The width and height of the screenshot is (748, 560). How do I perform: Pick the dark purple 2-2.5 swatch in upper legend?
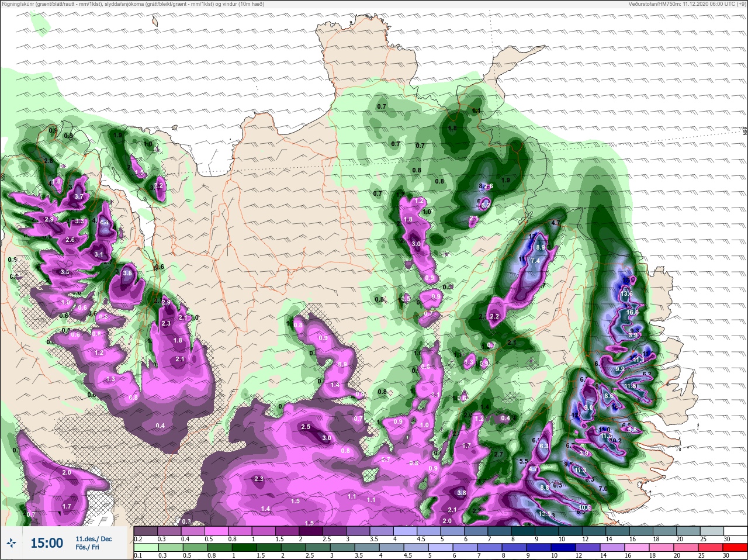(311, 531)
